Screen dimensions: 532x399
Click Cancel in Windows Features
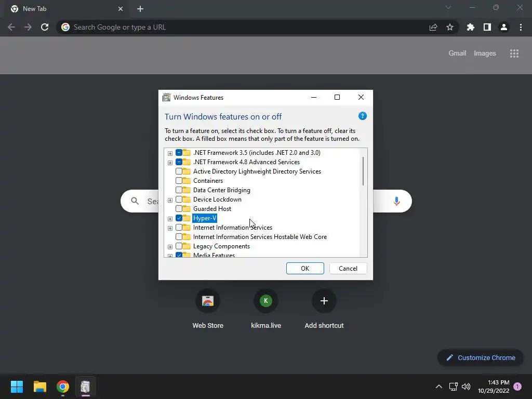pos(348,269)
